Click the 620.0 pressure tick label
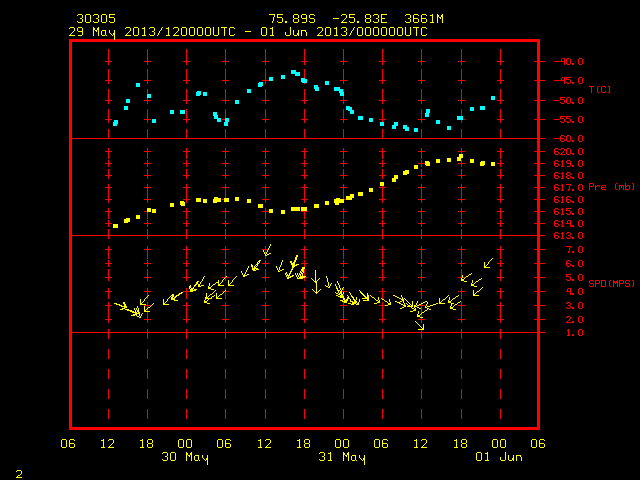The width and height of the screenshot is (640, 480). tap(568, 152)
